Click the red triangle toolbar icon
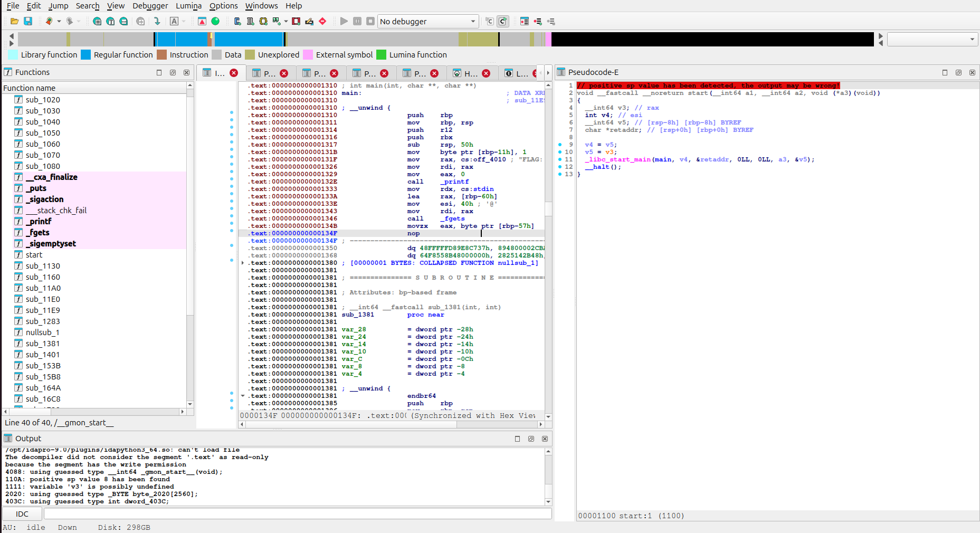The image size is (980, 533). point(202,21)
